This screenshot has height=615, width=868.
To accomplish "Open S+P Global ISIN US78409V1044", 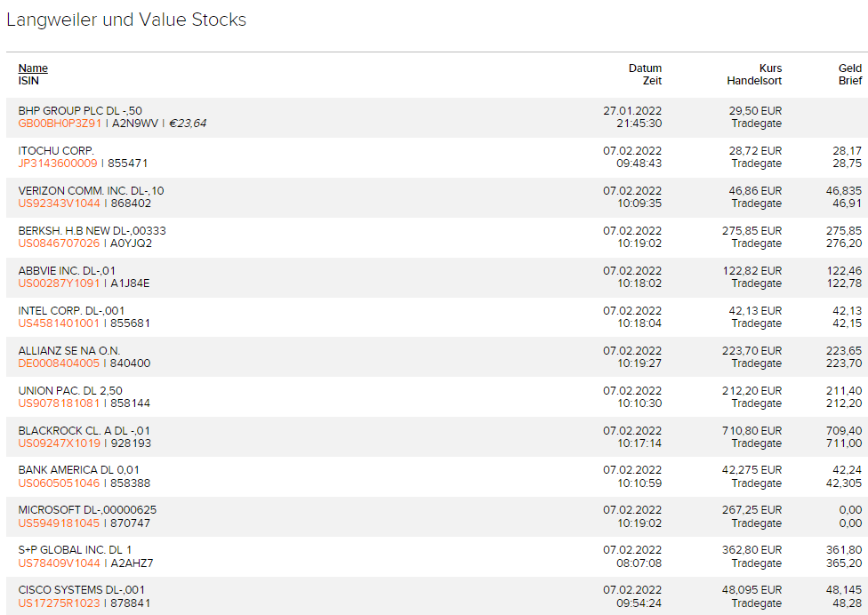I will point(59,563).
